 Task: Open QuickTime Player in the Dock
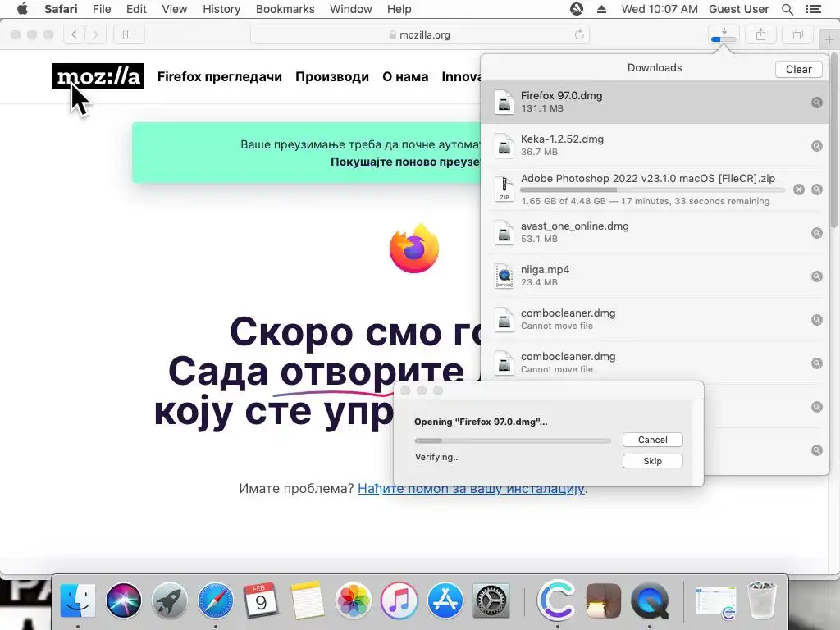650,600
